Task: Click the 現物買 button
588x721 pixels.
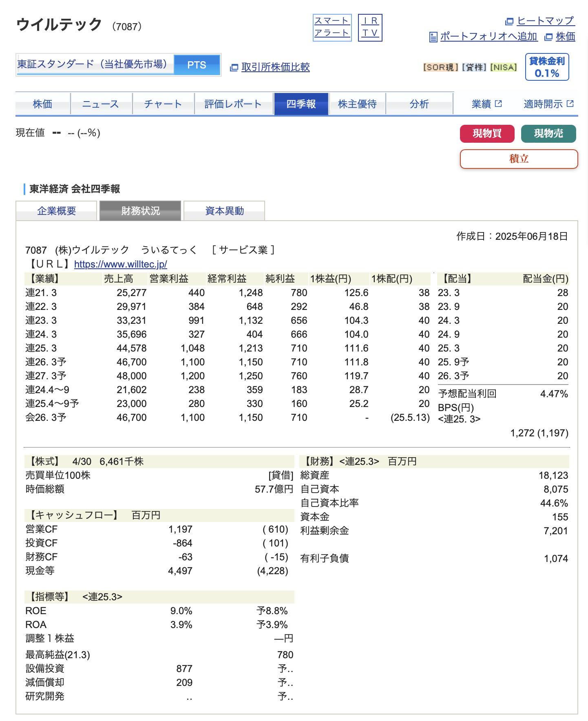Action: (487, 134)
